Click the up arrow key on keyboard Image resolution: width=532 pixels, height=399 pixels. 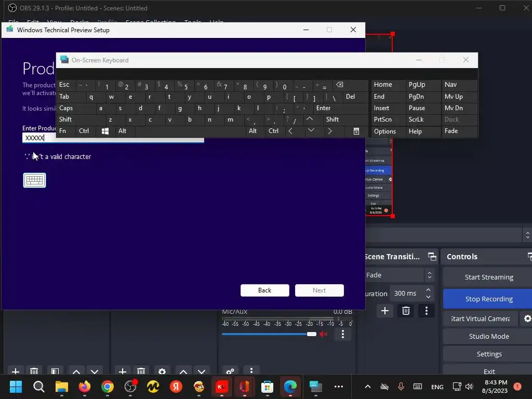(x=310, y=119)
